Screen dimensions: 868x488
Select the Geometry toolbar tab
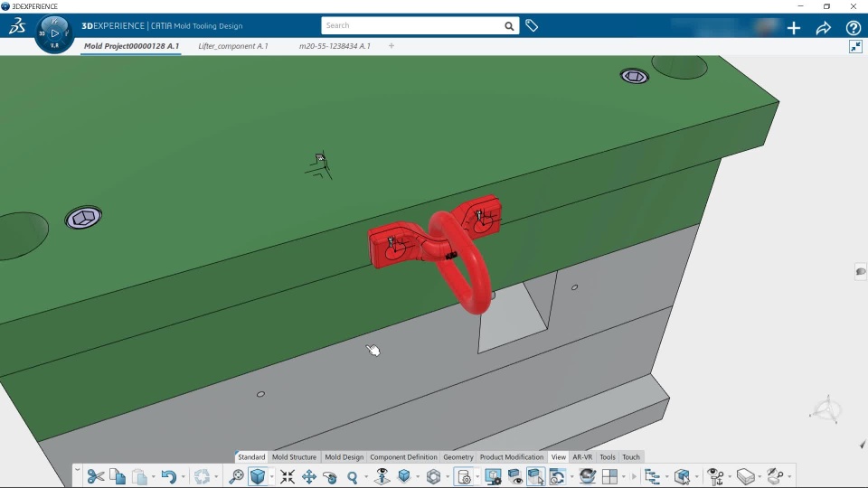pyautogui.click(x=458, y=457)
